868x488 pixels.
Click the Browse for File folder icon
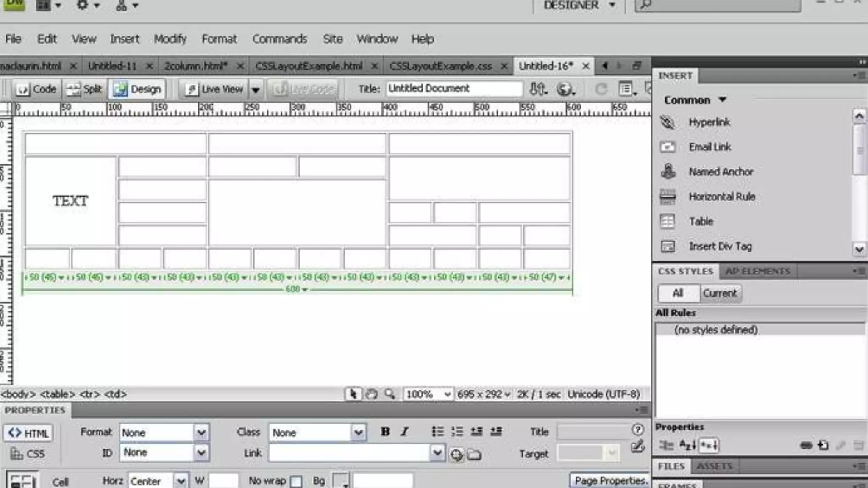tap(474, 455)
